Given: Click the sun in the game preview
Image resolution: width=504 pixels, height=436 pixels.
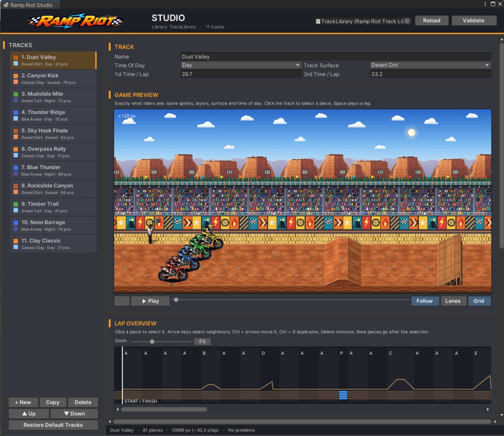Looking at the screenshot, I should pos(411,132).
